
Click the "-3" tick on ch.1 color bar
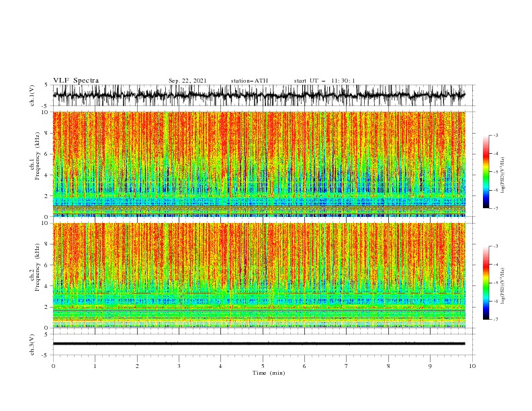pyautogui.click(x=495, y=135)
